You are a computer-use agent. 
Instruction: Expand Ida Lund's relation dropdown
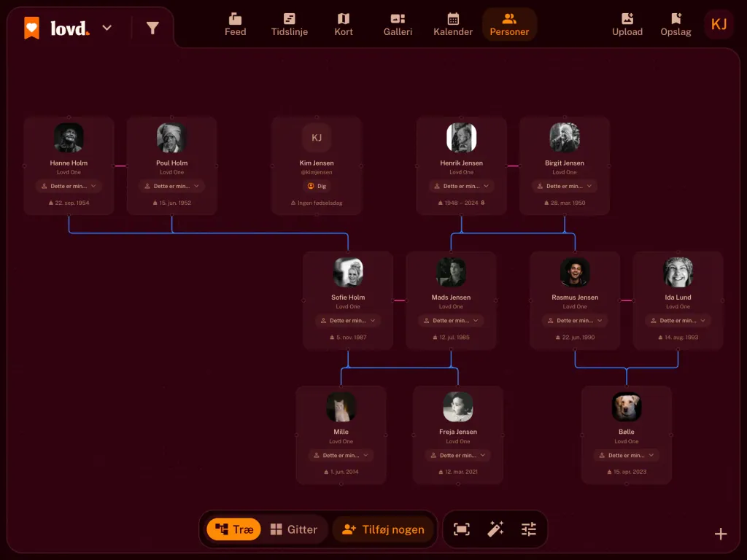(678, 321)
